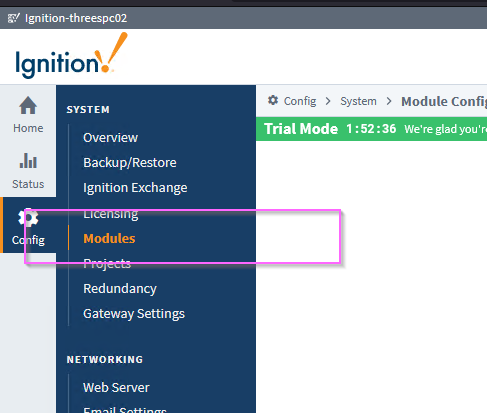Open Ignition Exchange
The height and width of the screenshot is (413, 487).
(135, 188)
